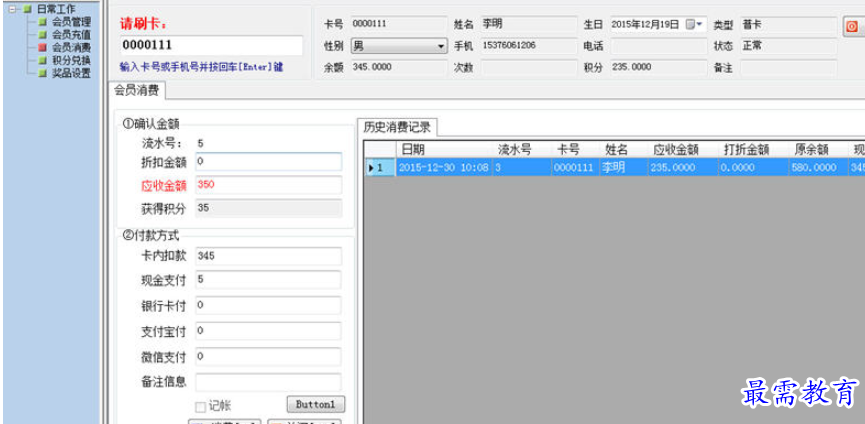The height and width of the screenshot is (424, 865).
Task: Click the red icon beside 会员消费
Action: click(x=42, y=47)
